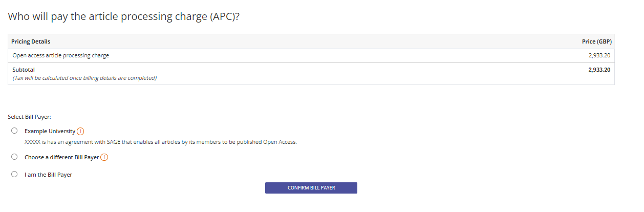This screenshot has height=212, width=644.
Task: Click the Price (GBP) column header
Action: (x=597, y=41)
